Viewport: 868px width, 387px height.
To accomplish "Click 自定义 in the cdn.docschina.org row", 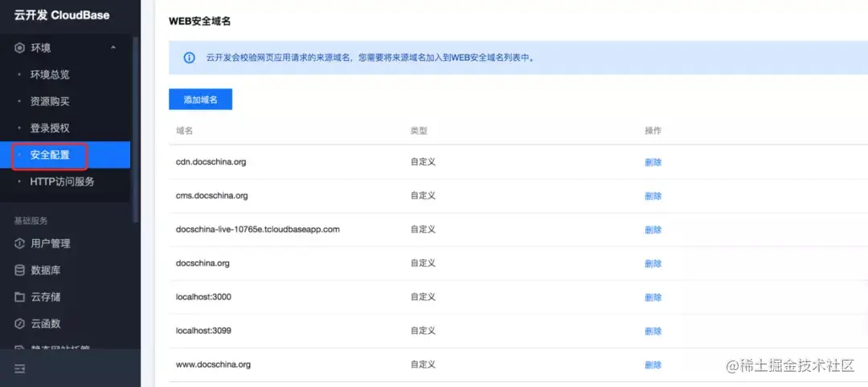I will pos(423,162).
